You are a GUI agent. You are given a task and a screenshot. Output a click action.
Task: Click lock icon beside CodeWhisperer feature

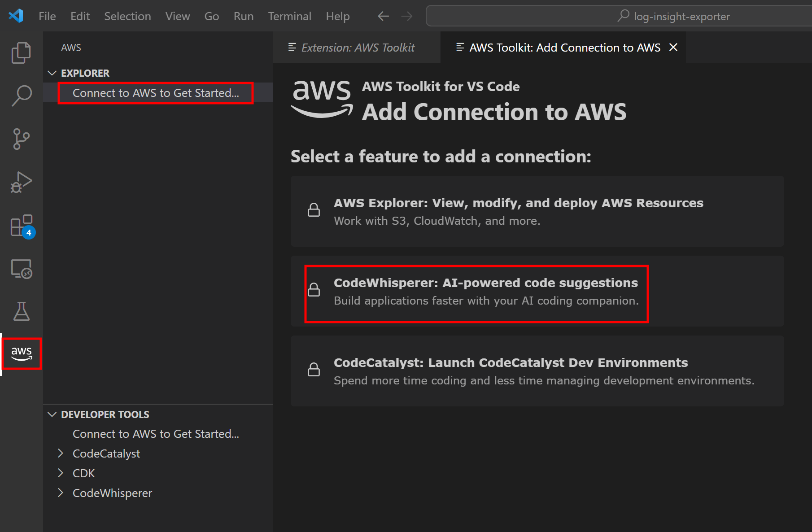[x=314, y=289]
